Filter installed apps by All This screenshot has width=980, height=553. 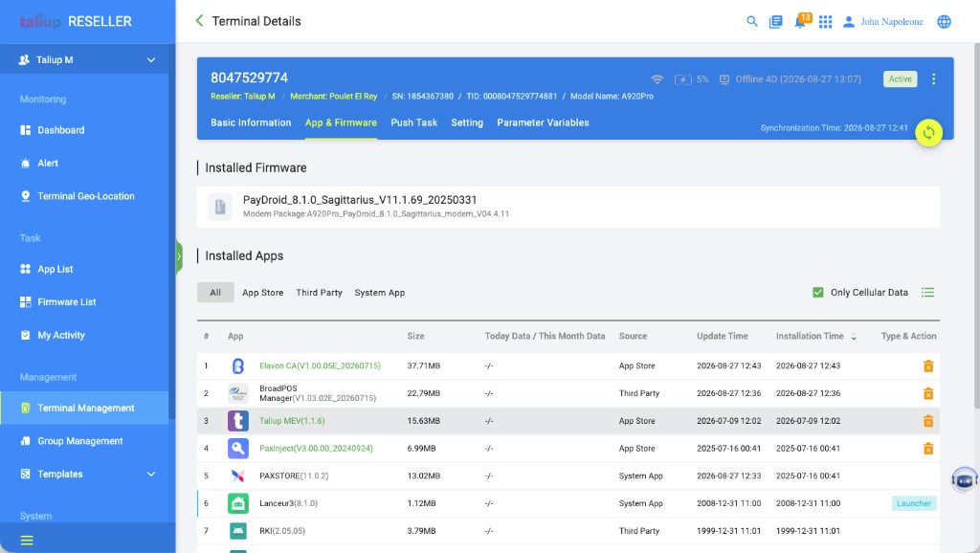[215, 293]
